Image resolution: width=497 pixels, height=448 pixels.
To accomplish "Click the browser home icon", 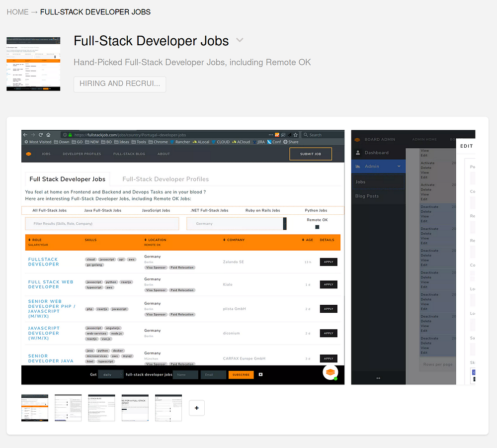I will (x=48, y=135).
